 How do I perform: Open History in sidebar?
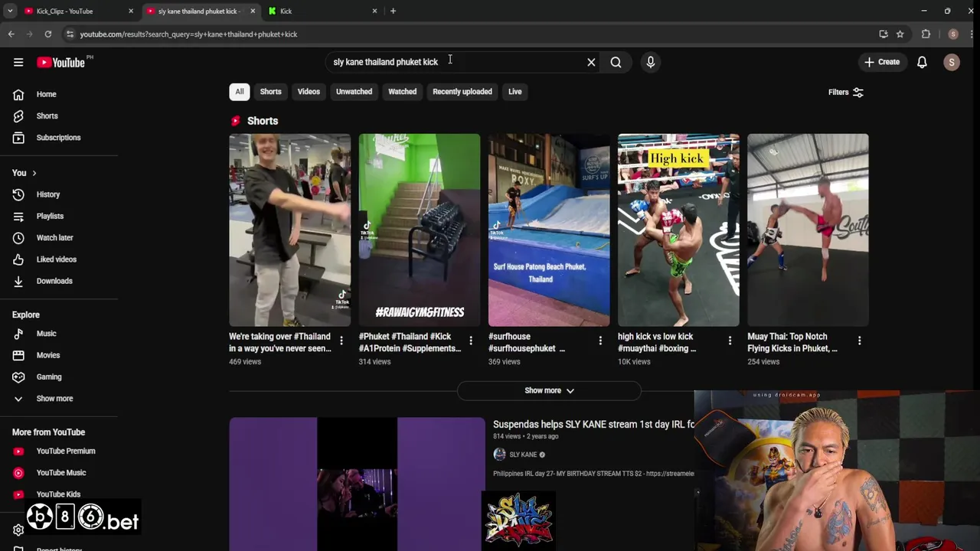point(59,194)
